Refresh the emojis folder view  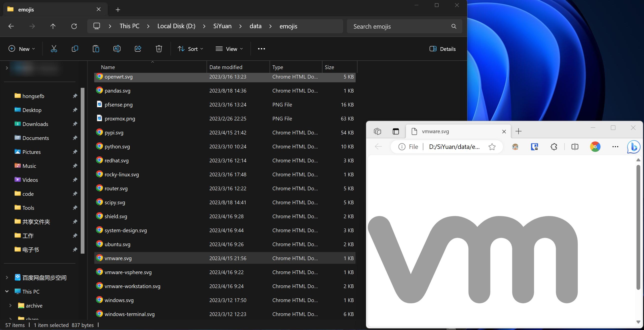pos(74,26)
